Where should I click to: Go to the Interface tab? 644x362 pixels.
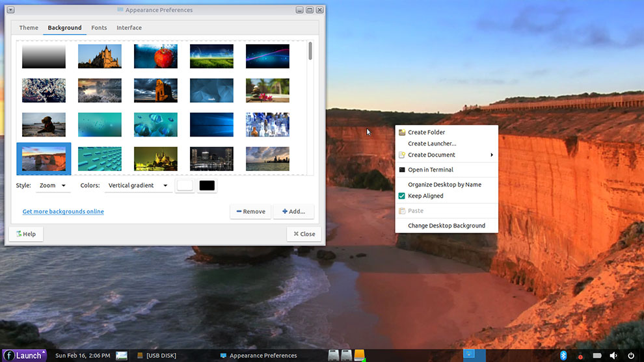click(129, 27)
